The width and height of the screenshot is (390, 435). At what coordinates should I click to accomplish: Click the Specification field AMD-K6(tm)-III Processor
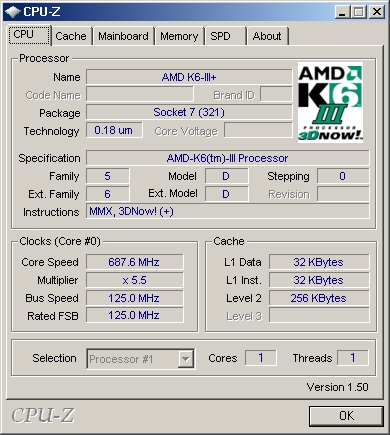point(228,158)
